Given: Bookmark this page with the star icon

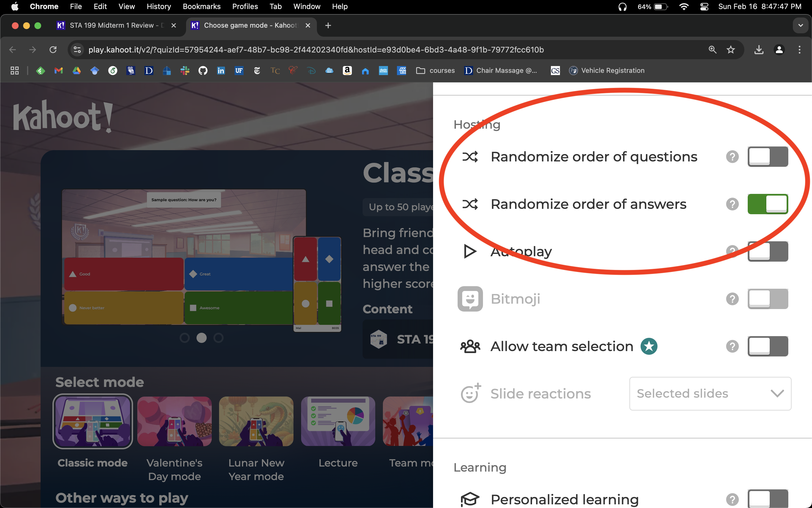Looking at the screenshot, I should coord(731,50).
